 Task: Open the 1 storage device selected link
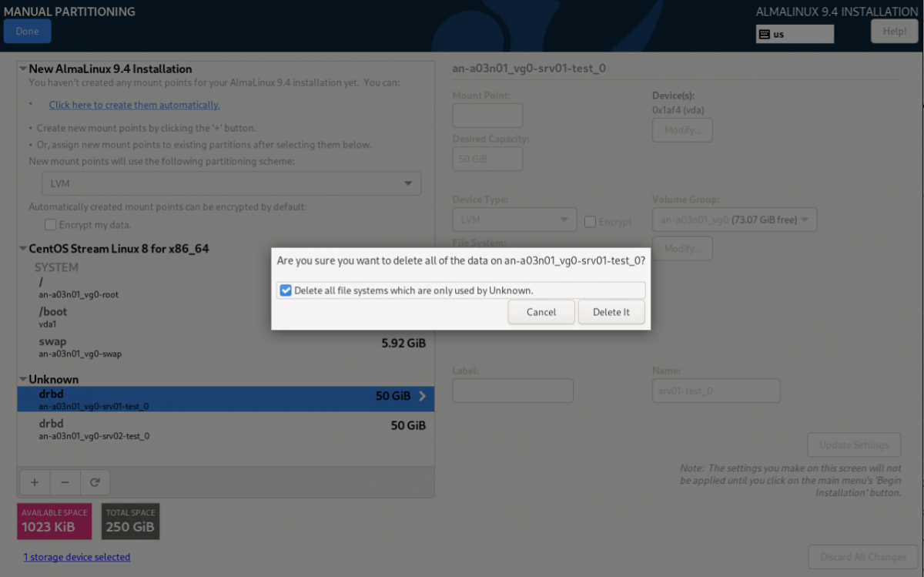point(76,557)
